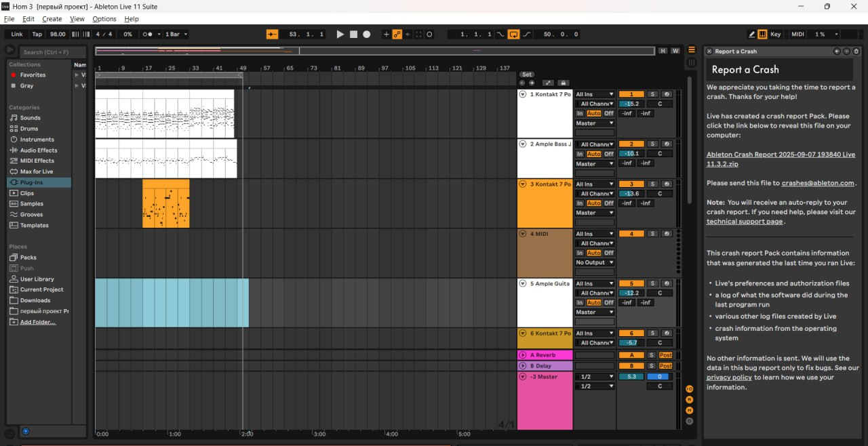Open the File menu
Image resolution: width=868 pixels, height=446 pixels.
coord(9,19)
